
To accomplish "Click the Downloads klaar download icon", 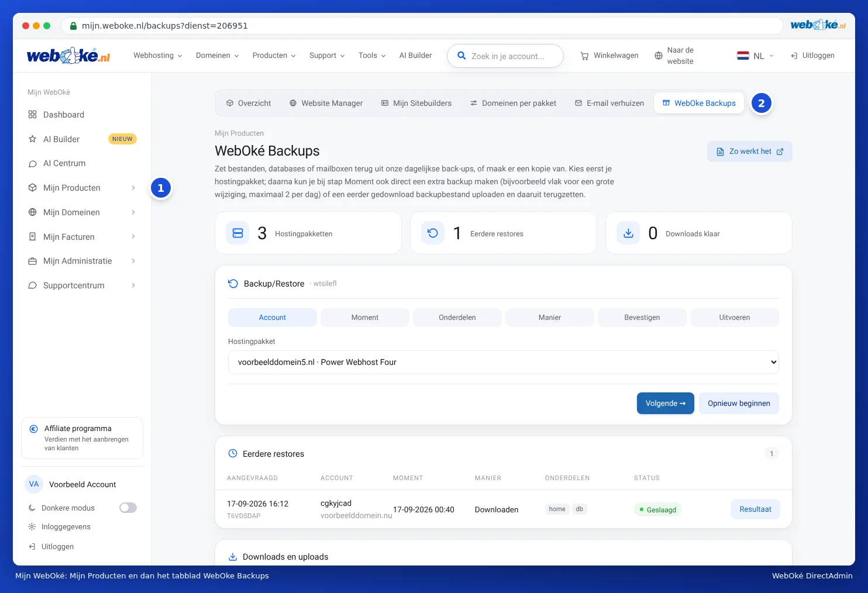I will 628,233.
